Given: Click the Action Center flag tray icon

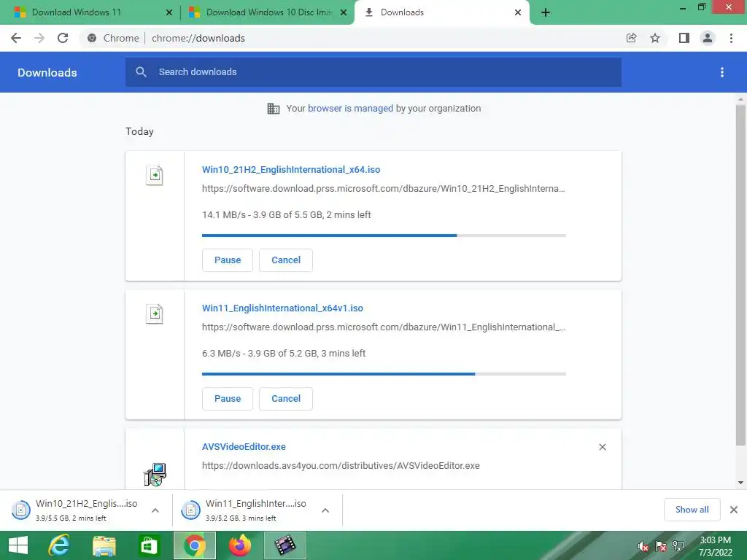Looking at the screenshot, I should tap(661, 546).
